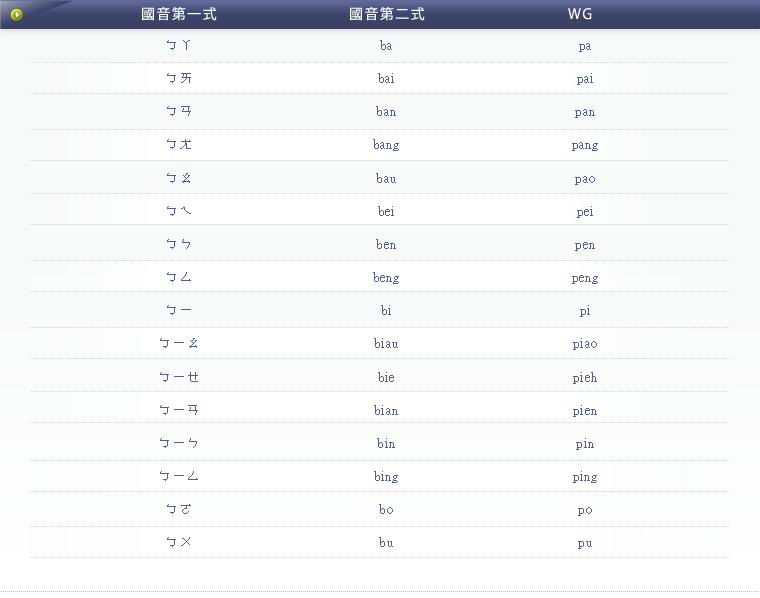Select the cell 'bang'

386,145
